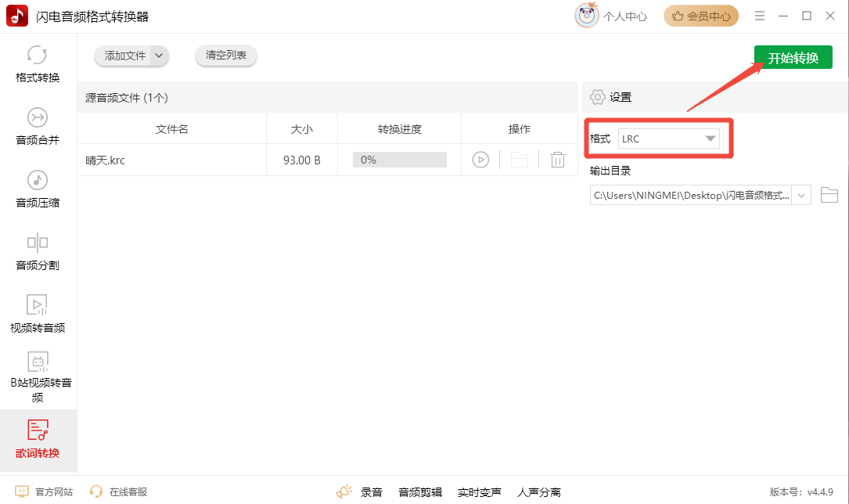The image size is (849, 504).
Task: Browse output directory folder icon
Action: point(829,195)
